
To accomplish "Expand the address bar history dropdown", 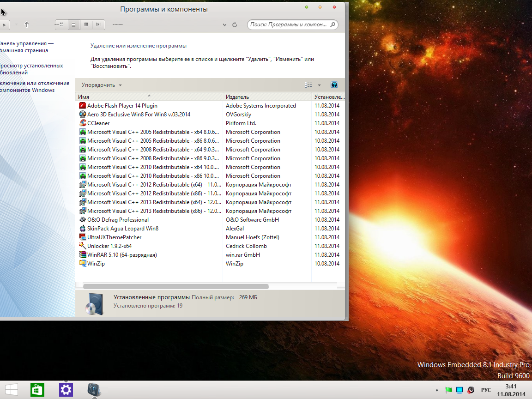I will (x=224, y=25).
